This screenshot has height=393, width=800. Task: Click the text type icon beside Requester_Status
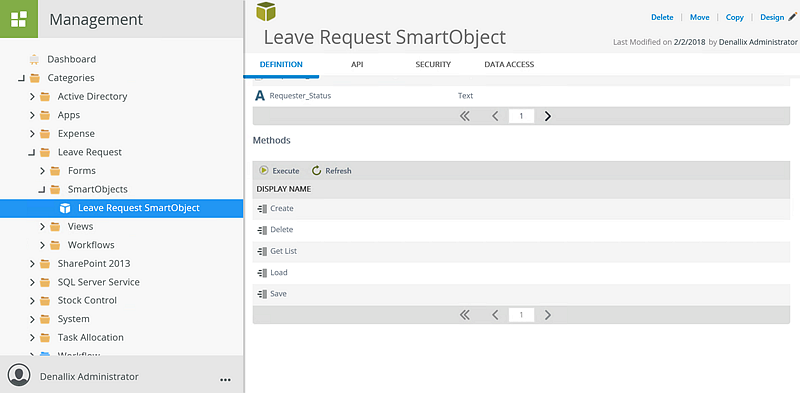pyautogui.click(x=260, y=95)
